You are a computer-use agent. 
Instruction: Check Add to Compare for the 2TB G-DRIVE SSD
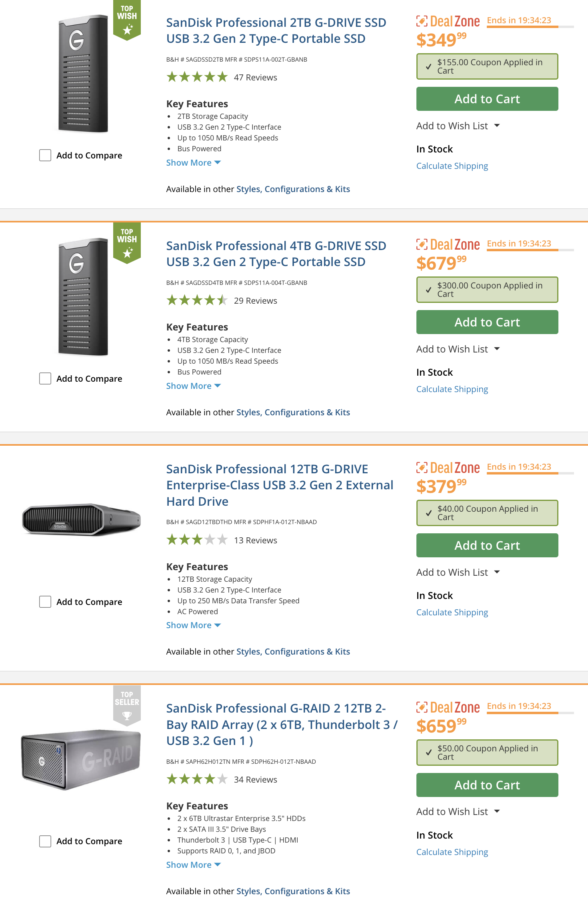45,155
